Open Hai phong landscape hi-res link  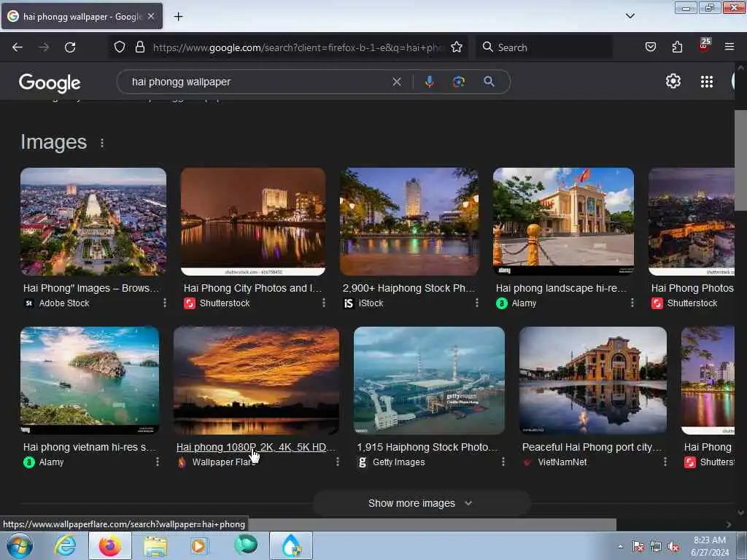(562, 288)
